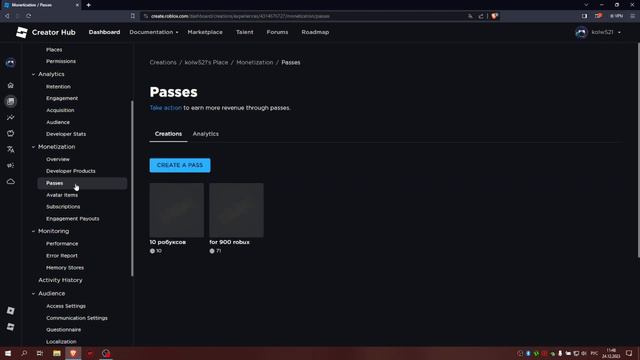640x360 pixels.
Task: Open Engagement Payouts in sidebar
Action: [x=73, y=219]
